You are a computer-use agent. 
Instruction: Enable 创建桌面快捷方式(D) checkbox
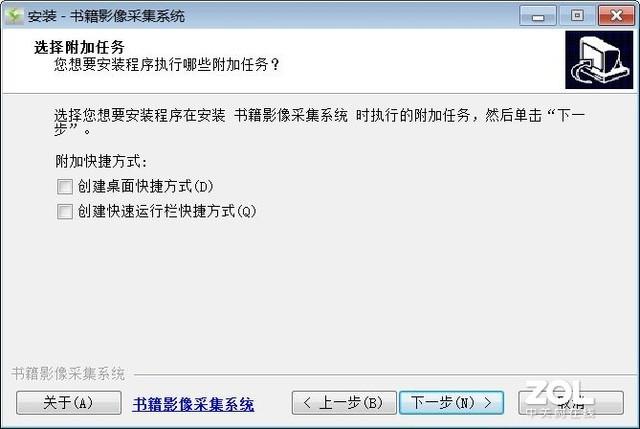(65, 187)
